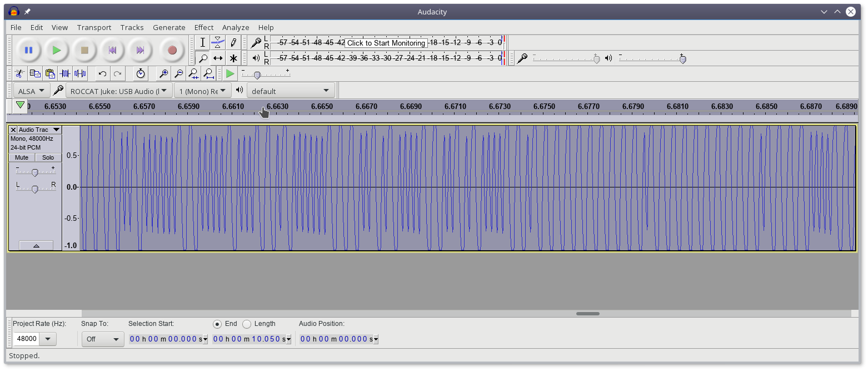Open the Generate menu
Image resolution: width=868 pixels, height=371 pixels.
[169, 27]
